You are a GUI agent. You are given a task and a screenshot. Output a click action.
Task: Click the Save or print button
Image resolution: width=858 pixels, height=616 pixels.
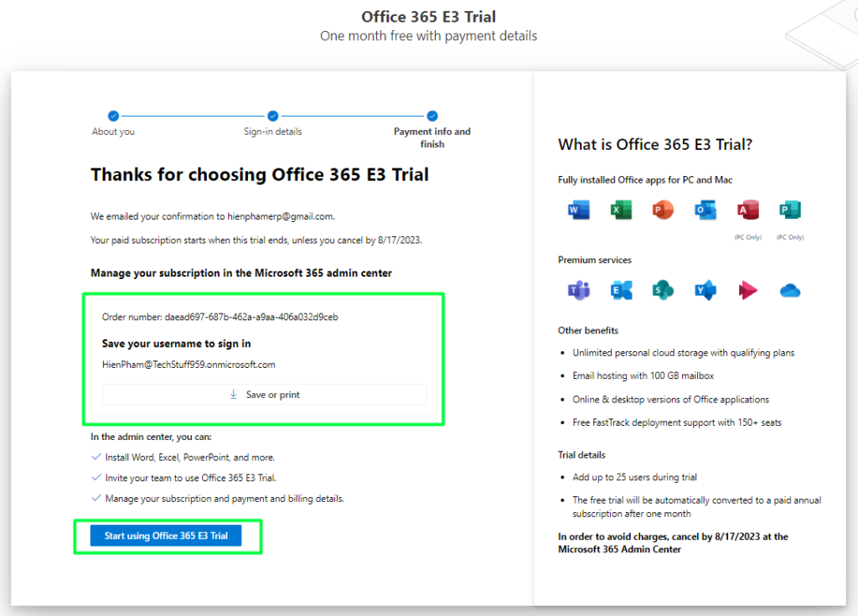coord(265,395)
